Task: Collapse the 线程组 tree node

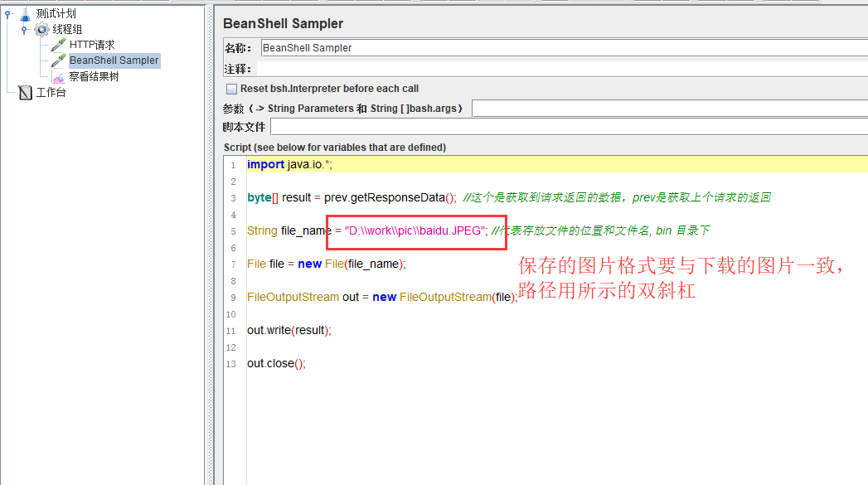Action: point(24,30)
